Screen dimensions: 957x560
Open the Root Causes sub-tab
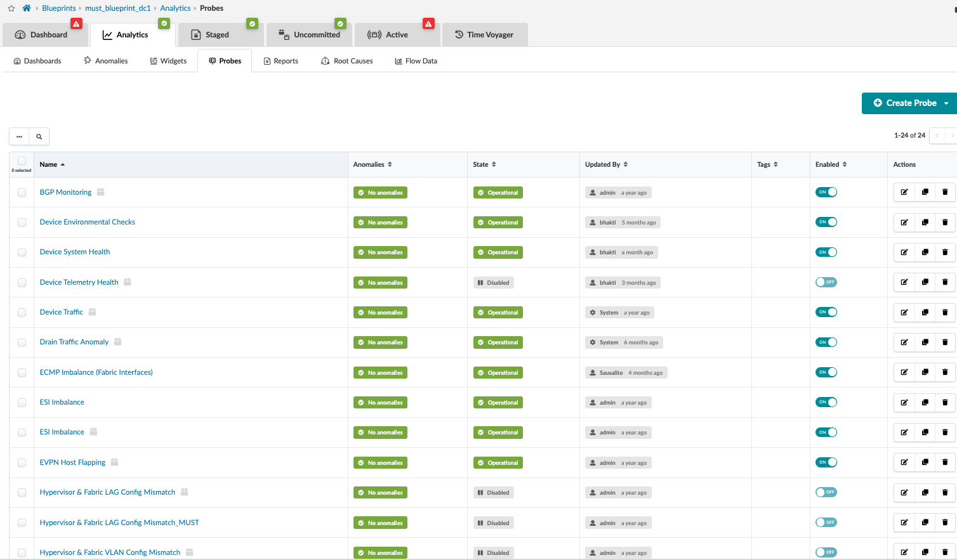click(347, 61)
